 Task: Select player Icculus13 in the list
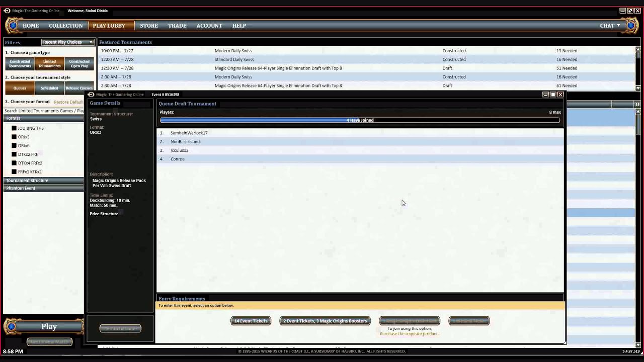(360, 150)
